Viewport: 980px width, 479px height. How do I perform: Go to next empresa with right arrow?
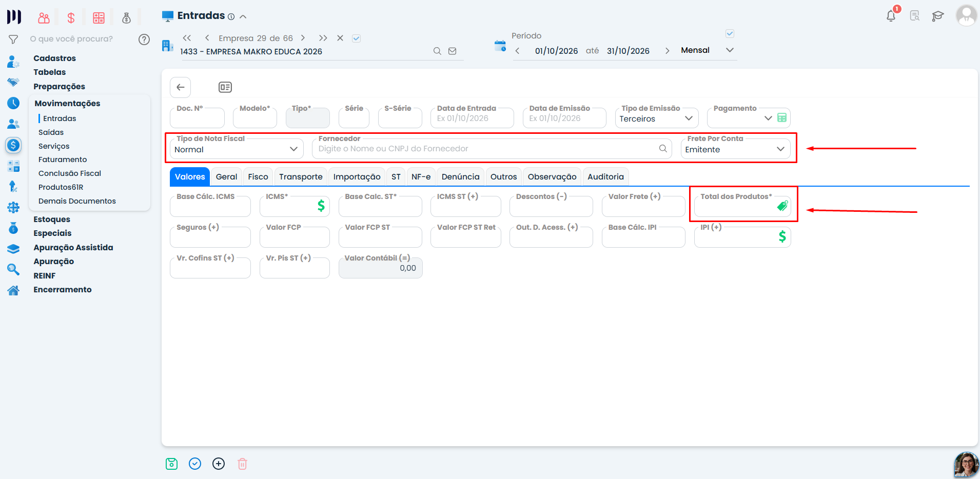303,38
